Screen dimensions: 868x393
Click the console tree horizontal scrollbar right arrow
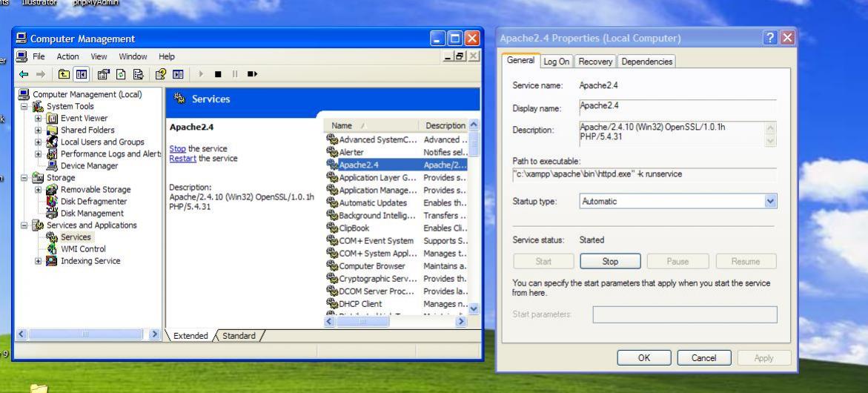(154, 334)
